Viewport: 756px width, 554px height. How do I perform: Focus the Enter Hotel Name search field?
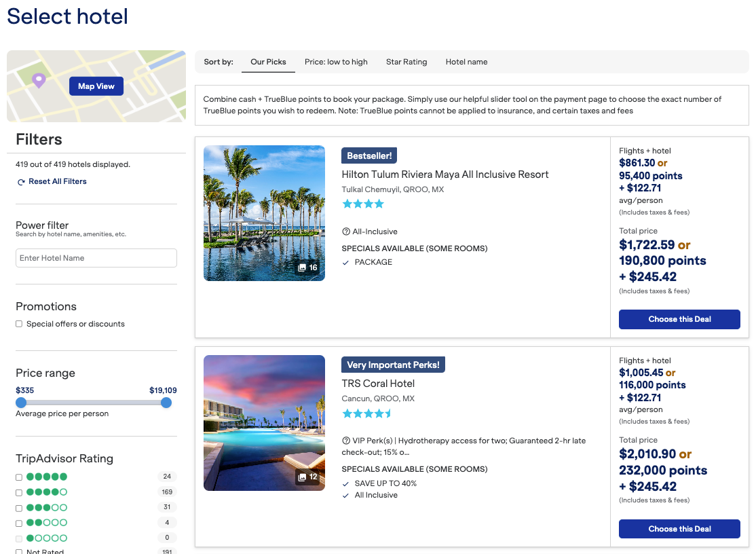[96, 258]
